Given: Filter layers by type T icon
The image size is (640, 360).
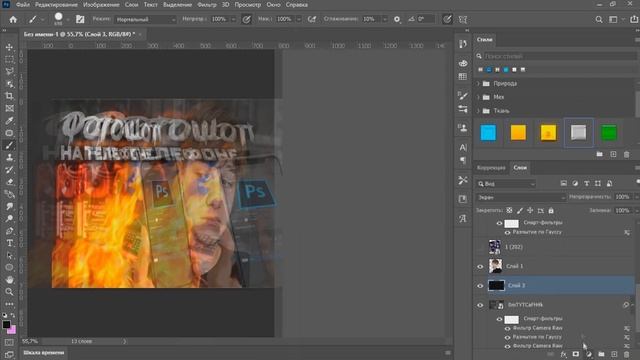Looking at the screenshot, I should click(x=587, y=184).
